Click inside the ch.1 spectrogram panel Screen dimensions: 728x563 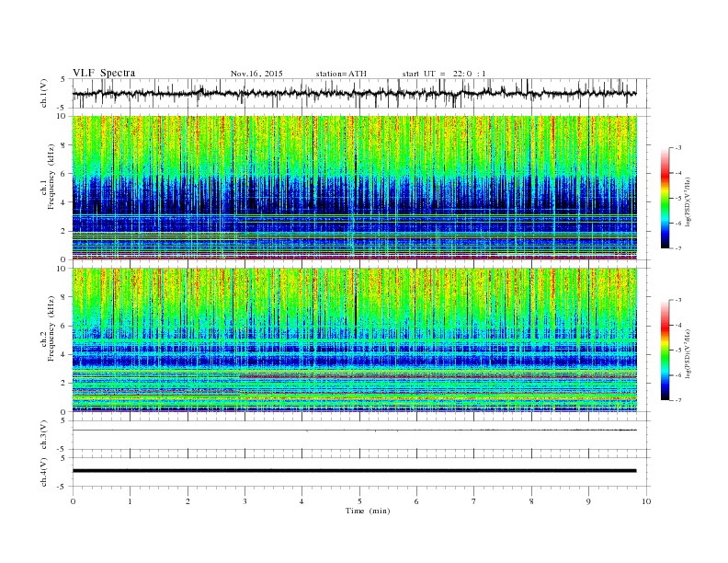[355, 188]
